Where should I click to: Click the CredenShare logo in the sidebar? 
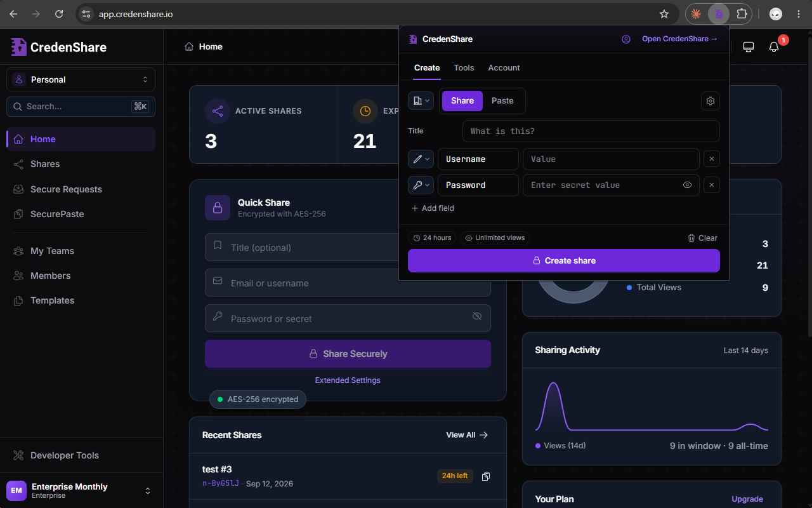click(59, 47)
